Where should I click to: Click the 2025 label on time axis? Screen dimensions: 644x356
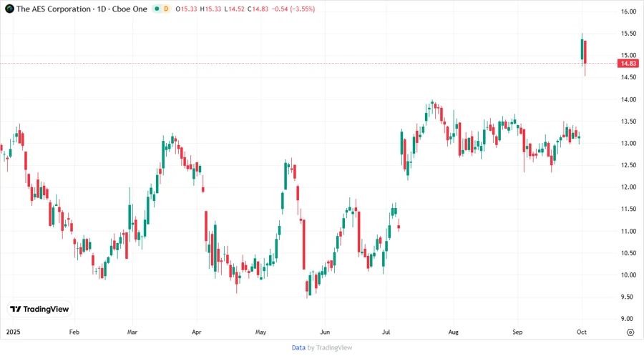(x=15, y=332)
